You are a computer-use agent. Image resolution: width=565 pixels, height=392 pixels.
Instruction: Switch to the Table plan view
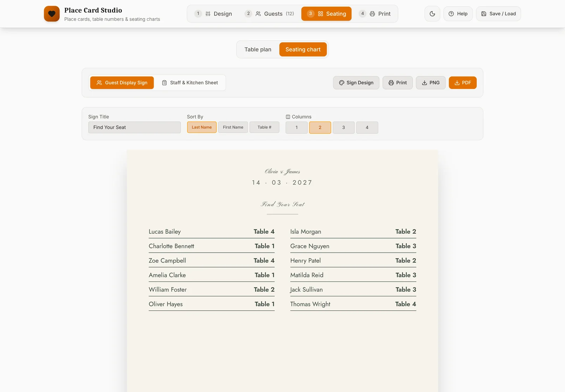[x=258, y=49]
